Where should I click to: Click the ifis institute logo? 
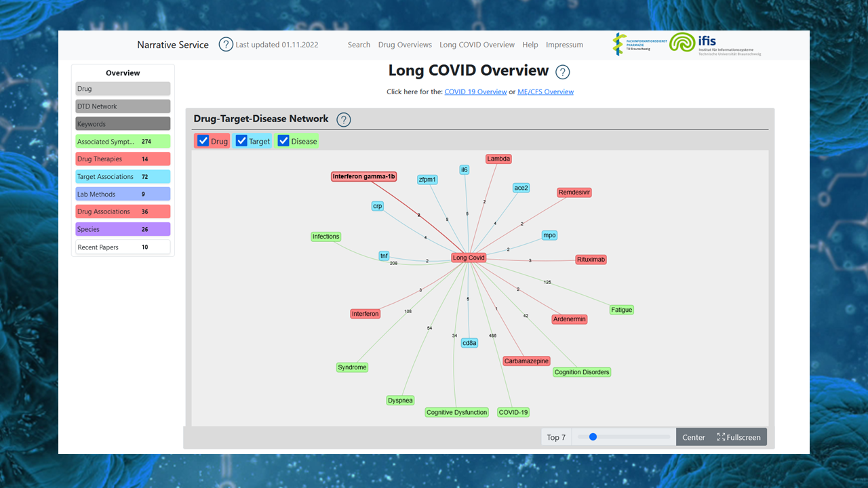(x=715, y=44)
